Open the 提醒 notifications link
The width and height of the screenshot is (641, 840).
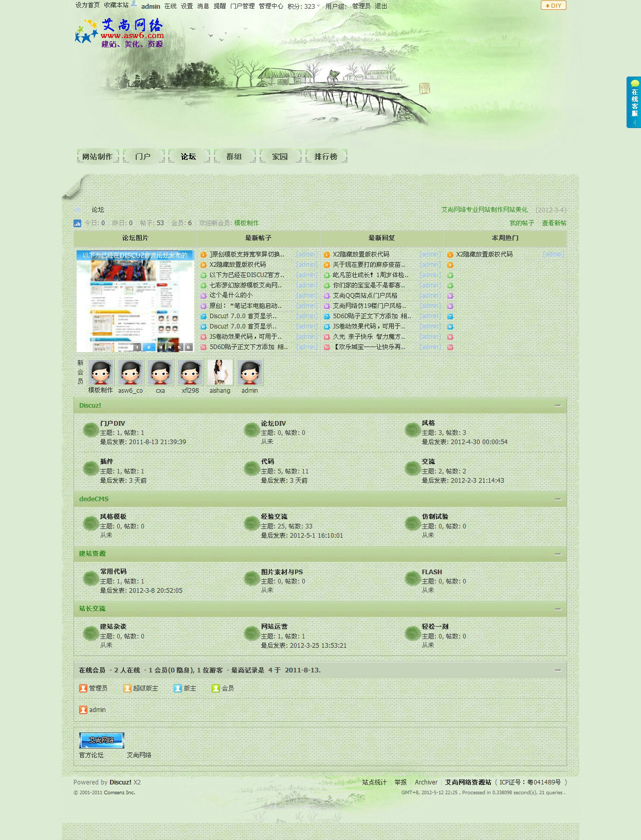point(220,6)
